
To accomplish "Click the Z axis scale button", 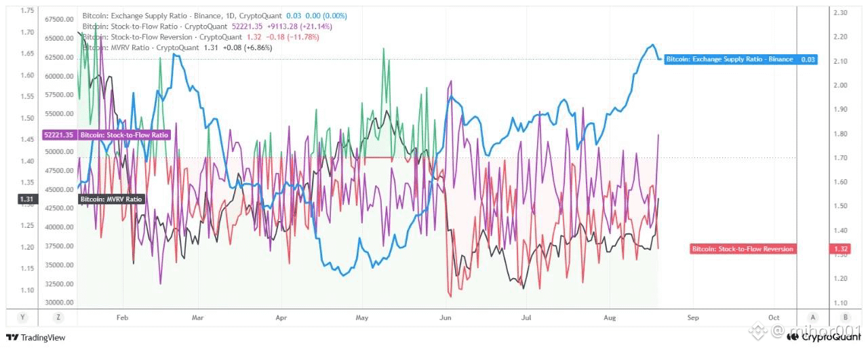I will pos(59,317).
